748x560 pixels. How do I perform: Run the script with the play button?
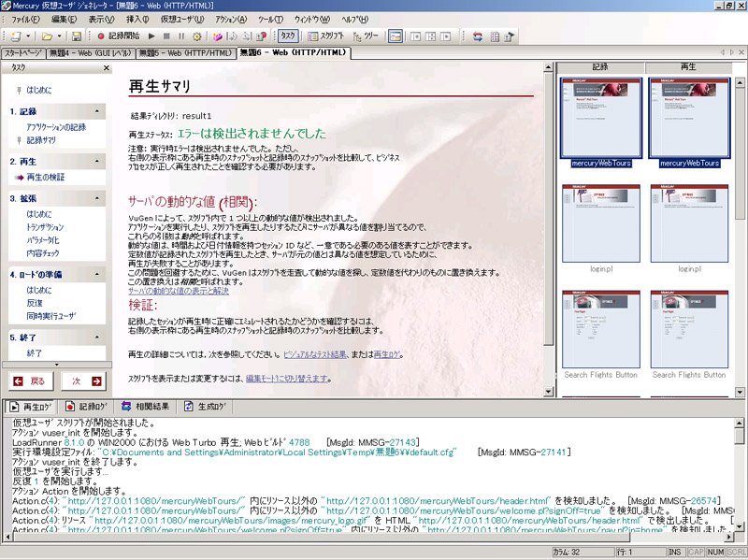[x=151, y=36]
